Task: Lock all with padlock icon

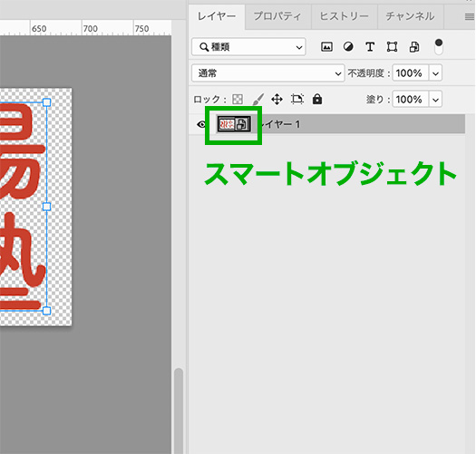Action: tap(317, 100)
